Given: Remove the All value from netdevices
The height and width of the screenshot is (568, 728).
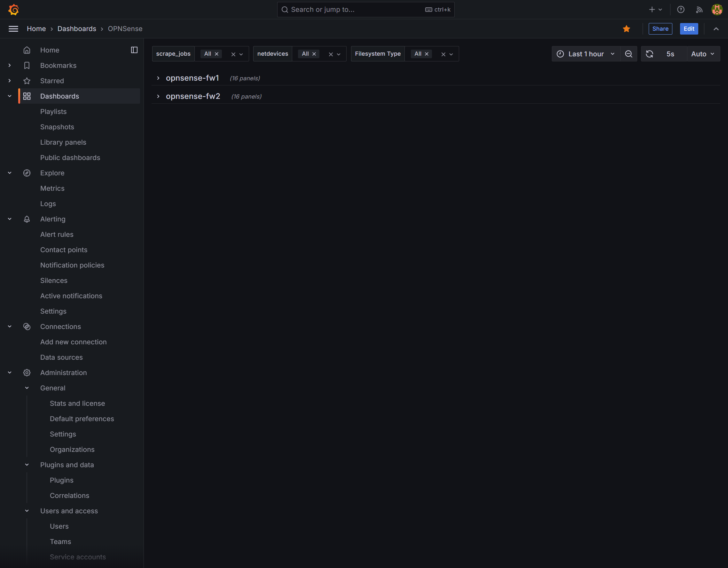Looking at the screenshot, I should point(314,54).
